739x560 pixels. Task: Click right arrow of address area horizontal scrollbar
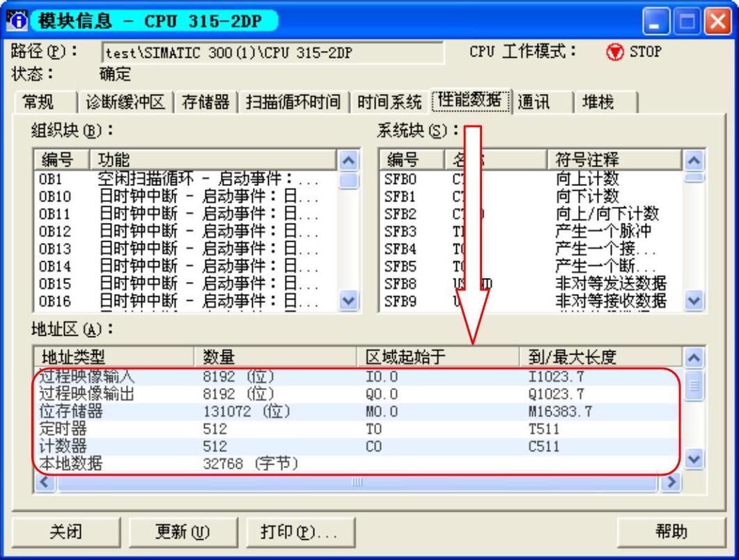[671, 482]
